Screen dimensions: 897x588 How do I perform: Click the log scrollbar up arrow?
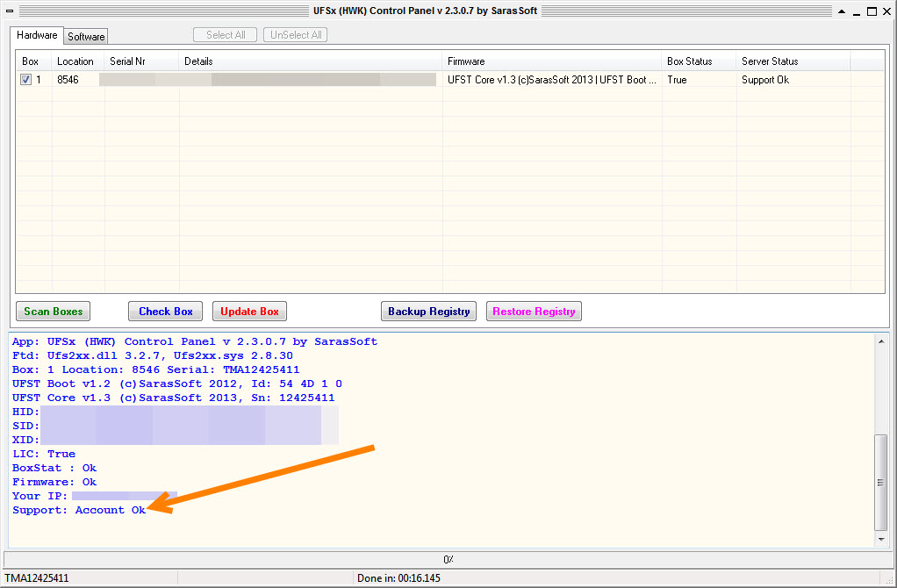[x=881, y=341]
